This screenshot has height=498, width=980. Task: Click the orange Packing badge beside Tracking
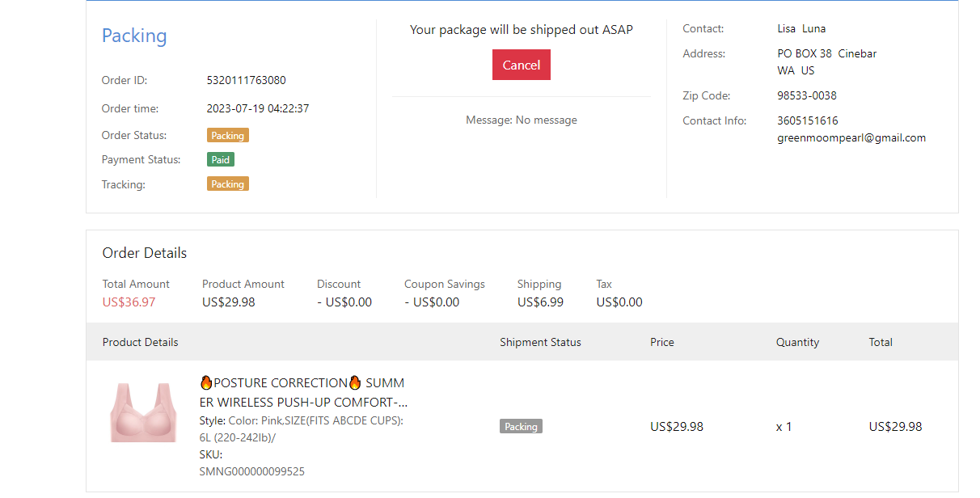tap(227, 184)
